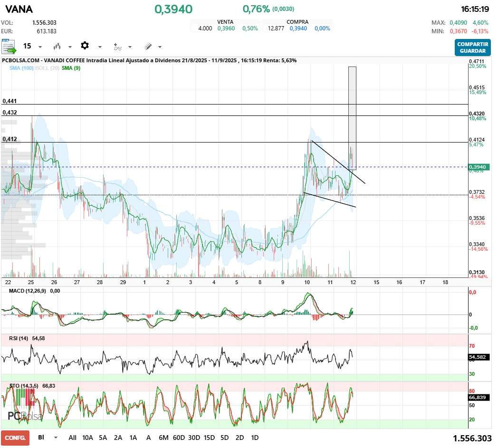The image size is (498, 448).
Task: Expand dropdown arrow beside gear icon
Action: pyautogui.click(x=100, y=47)
